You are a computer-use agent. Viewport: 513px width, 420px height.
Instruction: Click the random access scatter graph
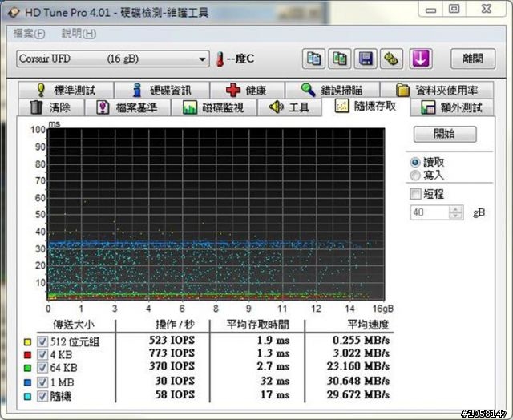216,214
